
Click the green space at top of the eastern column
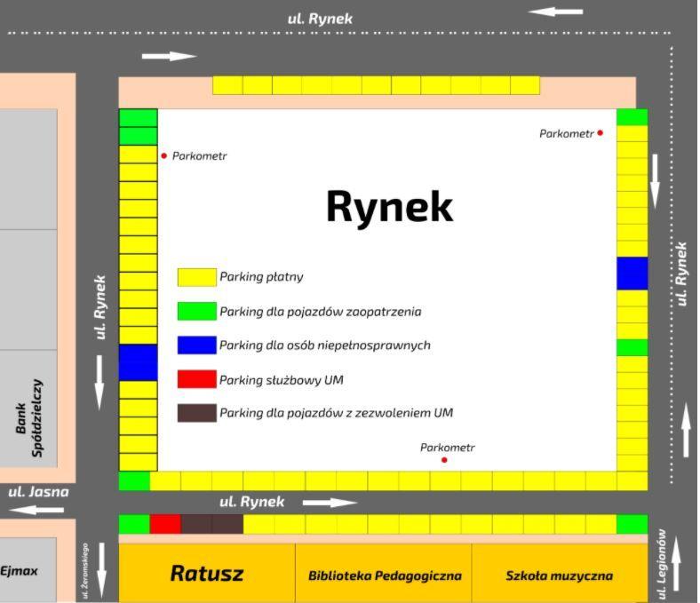pyautogui.click(x=632, y=117)
